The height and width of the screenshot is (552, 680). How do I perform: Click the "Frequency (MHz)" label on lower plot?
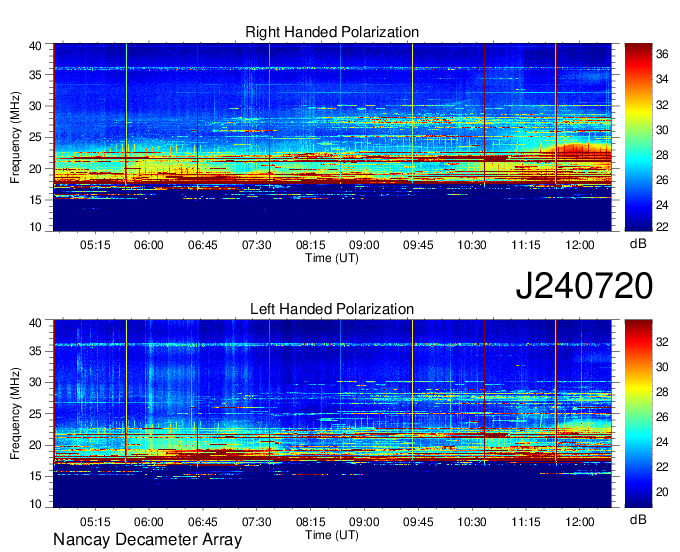(x=15, y=414)
